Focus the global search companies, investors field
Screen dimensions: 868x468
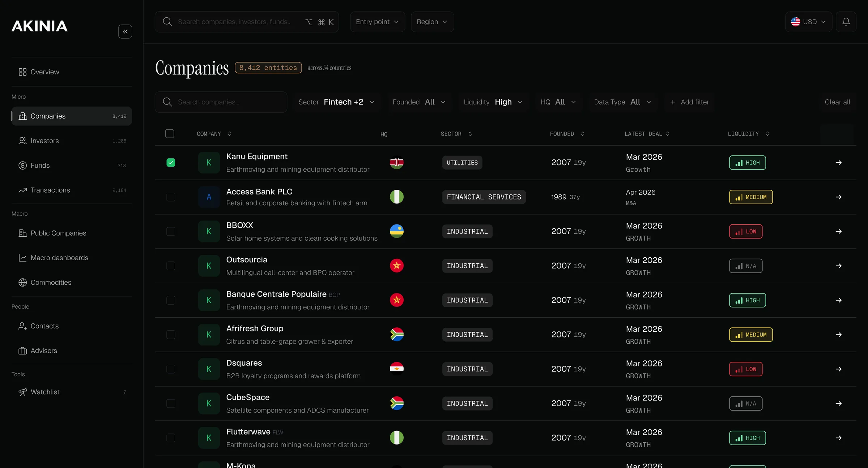coord(247,22)
